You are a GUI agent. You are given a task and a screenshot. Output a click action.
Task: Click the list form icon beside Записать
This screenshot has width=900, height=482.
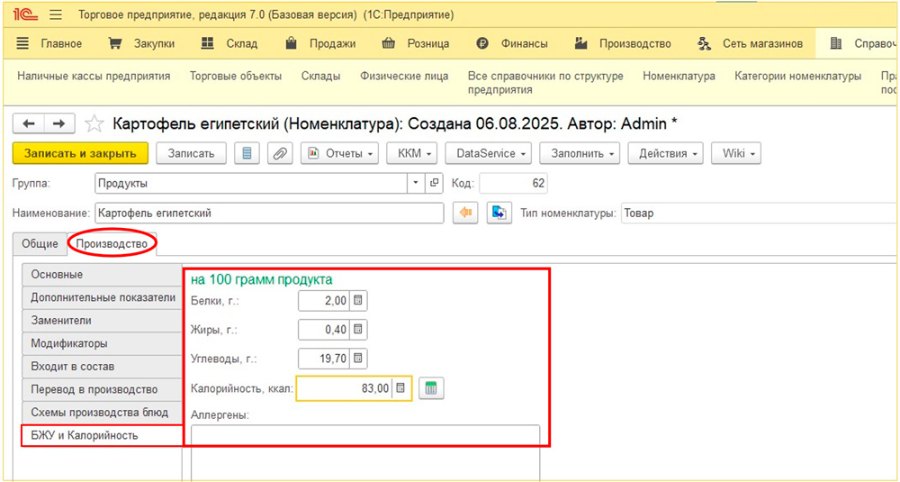(x=247, y=153)
